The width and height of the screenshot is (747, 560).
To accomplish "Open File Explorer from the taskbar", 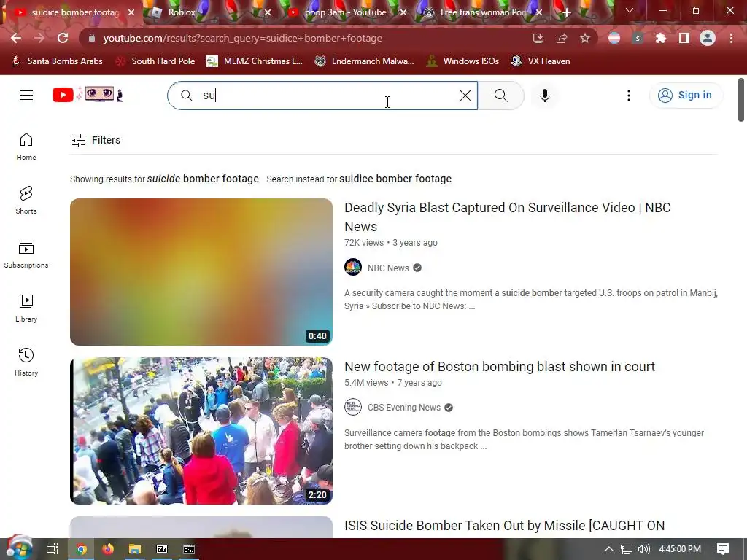I will [x=135, y=549].
